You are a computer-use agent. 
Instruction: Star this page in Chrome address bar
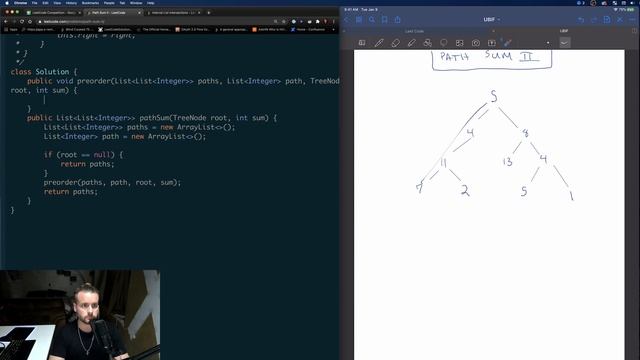point(284,21)
